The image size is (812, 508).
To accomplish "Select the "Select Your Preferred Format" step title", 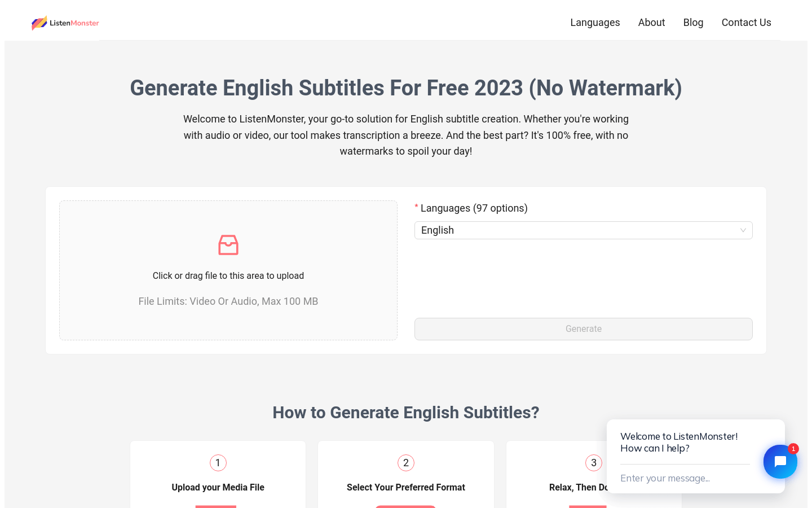I will click(406, 487).
